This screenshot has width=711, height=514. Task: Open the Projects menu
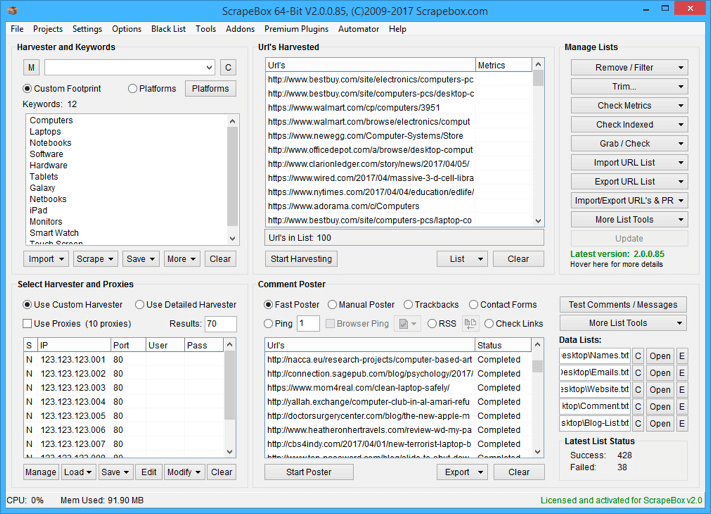click(x=48, y=29)
